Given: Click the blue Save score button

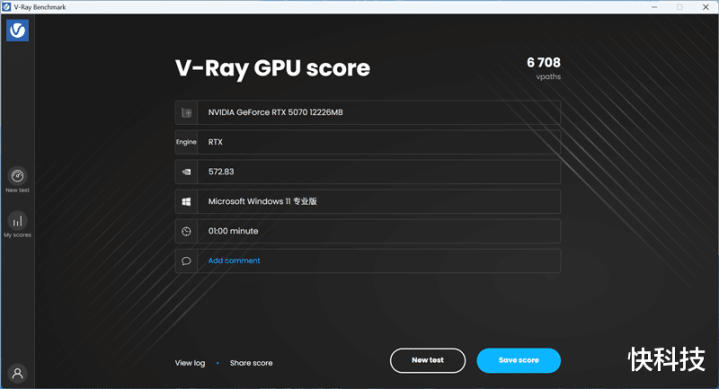Looking at the screenshot, I should click(519, 361).
